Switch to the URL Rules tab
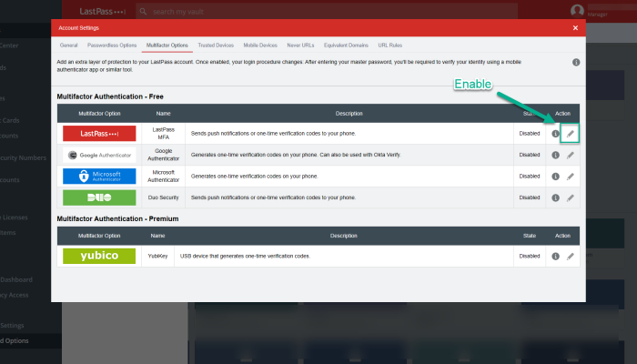 (390, 45)
